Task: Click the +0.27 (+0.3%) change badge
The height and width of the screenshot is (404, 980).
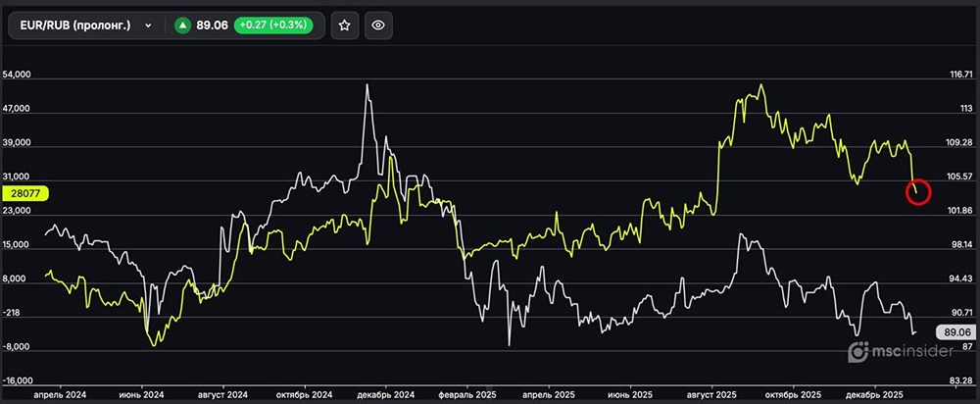Action: (x=274, y=25)
